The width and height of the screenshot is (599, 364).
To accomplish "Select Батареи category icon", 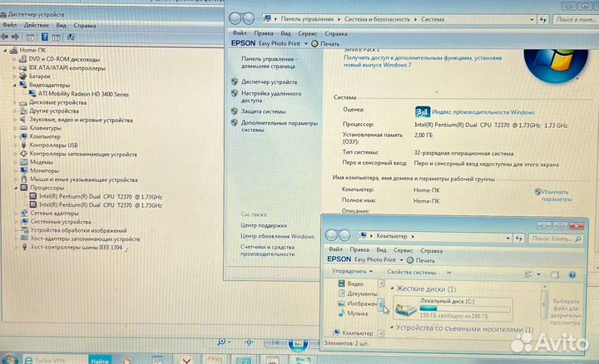I will [23, 76].
